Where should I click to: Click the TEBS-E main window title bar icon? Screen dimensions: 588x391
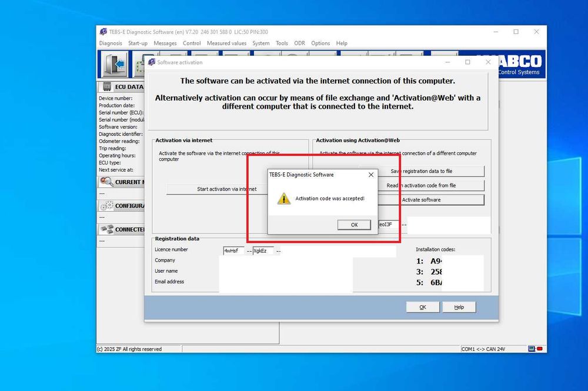pos(103,32)
